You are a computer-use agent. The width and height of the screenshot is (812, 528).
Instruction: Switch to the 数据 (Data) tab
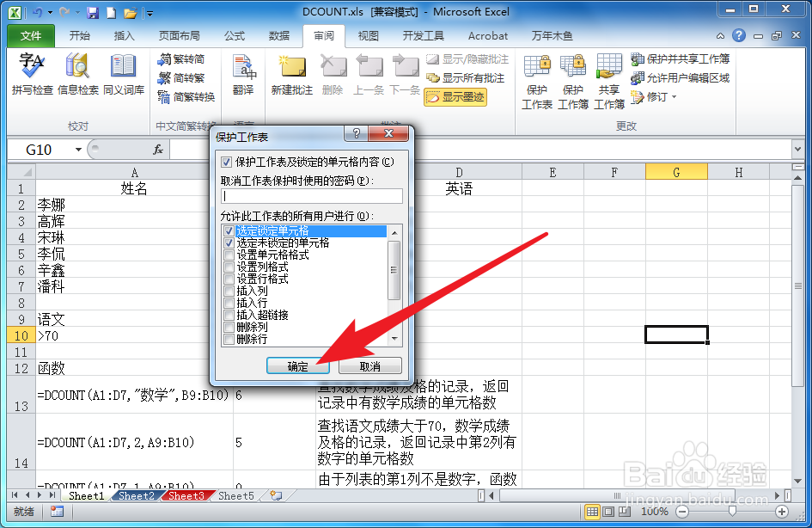point(279,35)
